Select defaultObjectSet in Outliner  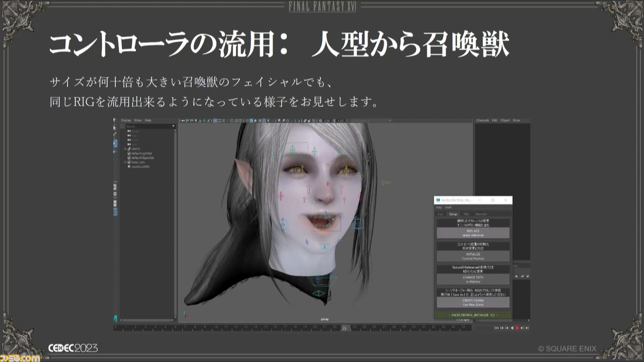coord(141,158)
